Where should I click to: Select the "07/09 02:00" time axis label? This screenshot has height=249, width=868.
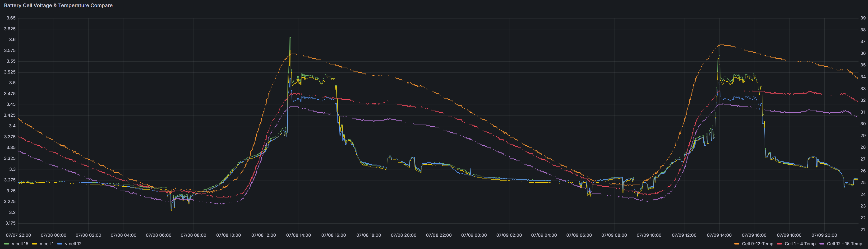[x=509, y=235]
